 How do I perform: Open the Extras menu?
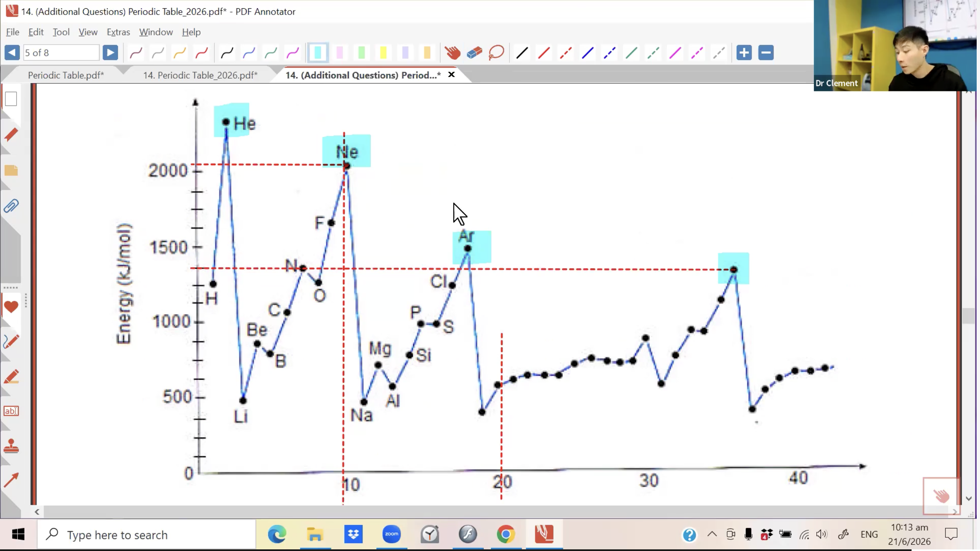118,32
